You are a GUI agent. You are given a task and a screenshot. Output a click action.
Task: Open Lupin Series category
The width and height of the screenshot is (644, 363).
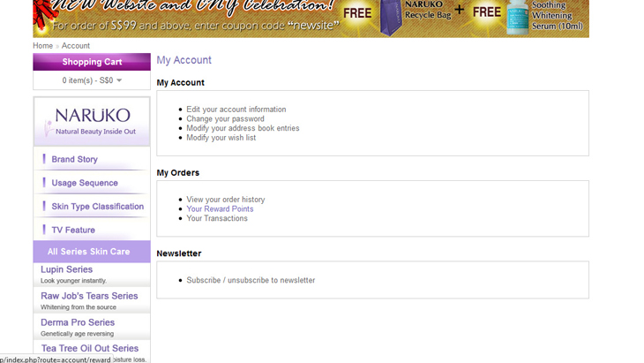coord(66,269)
